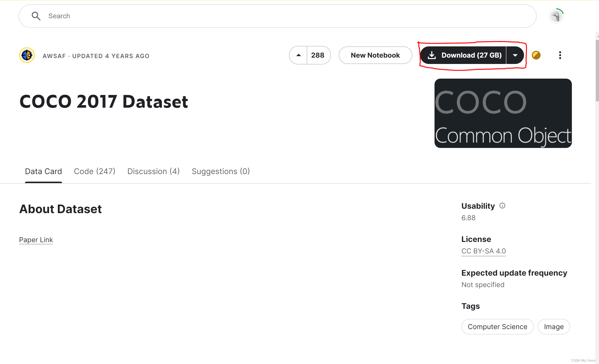
Task: Select the Data Card tab
Action: point(44,171)
